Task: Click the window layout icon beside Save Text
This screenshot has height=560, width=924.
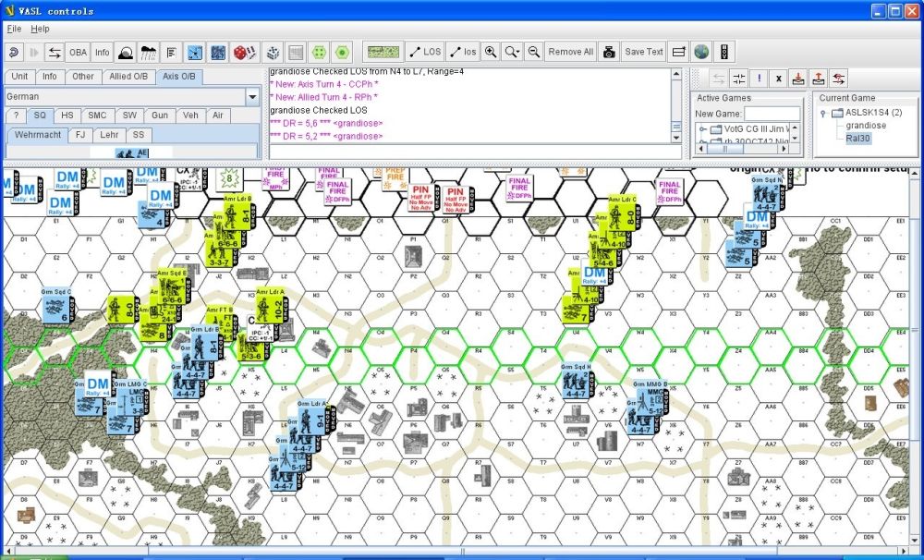Action: coord(679,52)
